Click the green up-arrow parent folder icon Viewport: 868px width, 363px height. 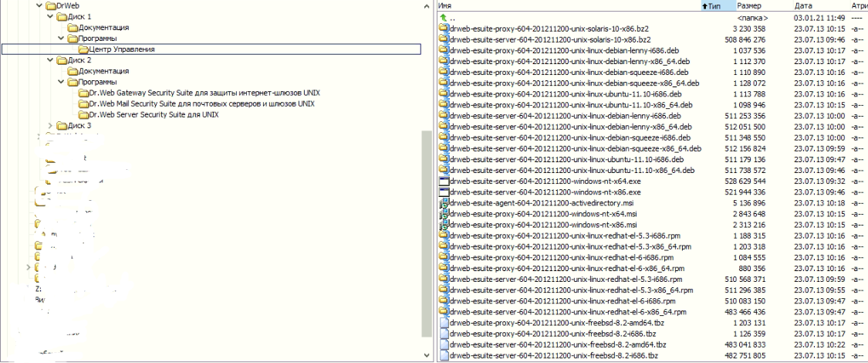coord(443,17)
